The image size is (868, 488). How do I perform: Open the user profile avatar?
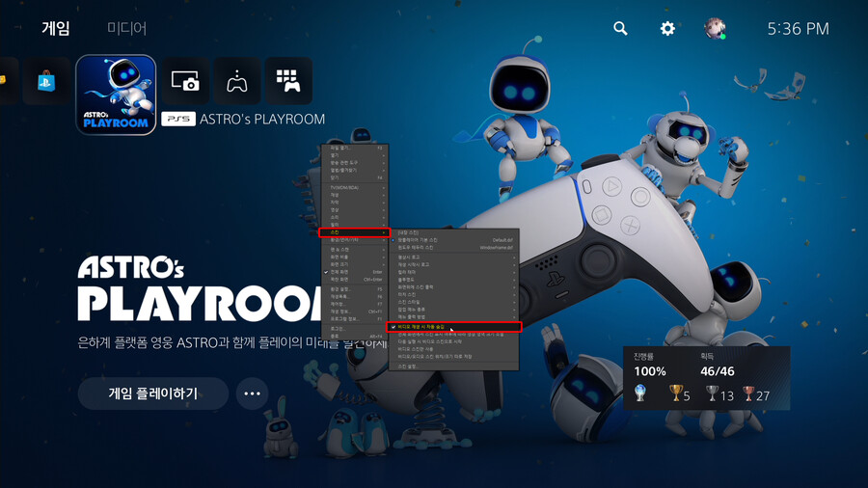(715, 28)
